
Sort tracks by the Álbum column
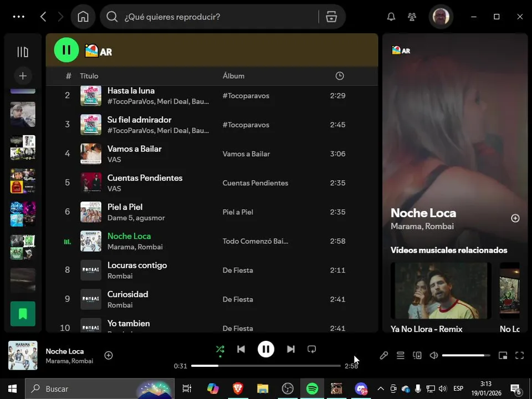(x=233, y=76)
